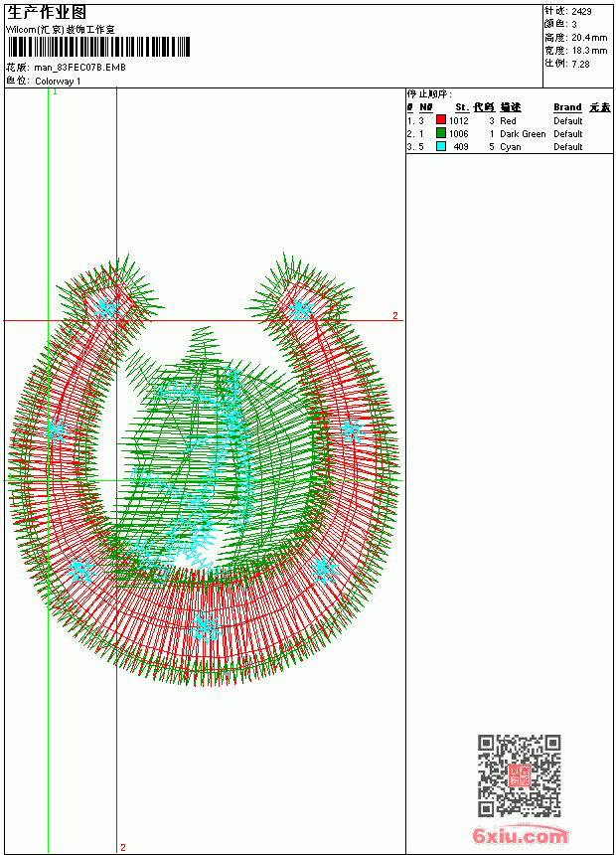The height and width of the screenshot is (855, 616).
Task: Click the 'Wilcom(汇京)装饰工作室' studio name
Action: tap(61, 30)
